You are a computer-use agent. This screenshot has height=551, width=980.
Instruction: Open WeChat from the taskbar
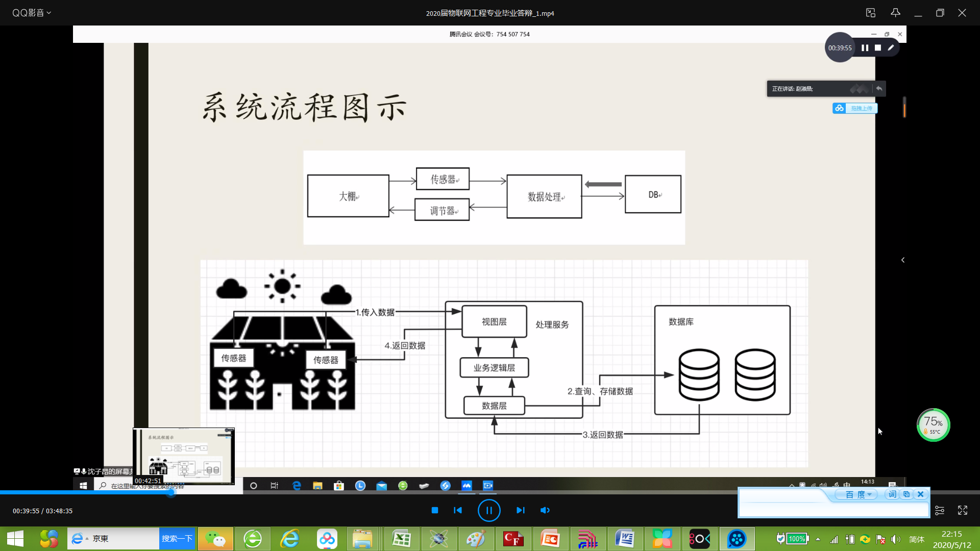215,539
